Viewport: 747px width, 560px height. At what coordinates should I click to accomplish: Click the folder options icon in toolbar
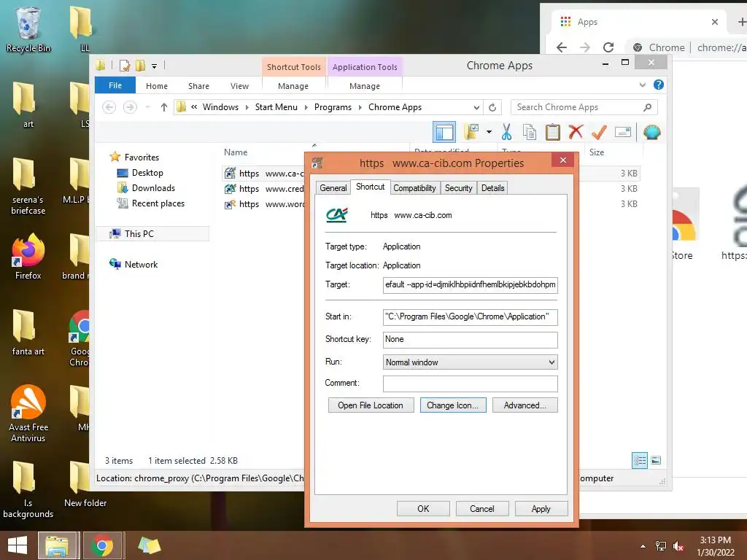471,132
